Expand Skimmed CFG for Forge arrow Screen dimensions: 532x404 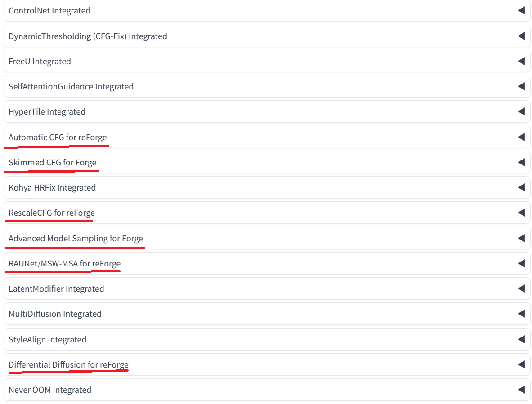[521, 162]
